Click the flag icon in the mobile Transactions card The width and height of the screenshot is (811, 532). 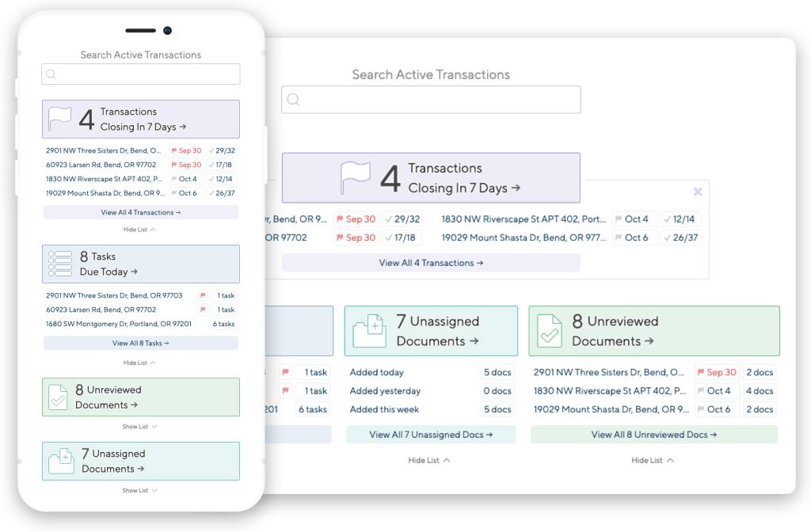click(60, 120)
